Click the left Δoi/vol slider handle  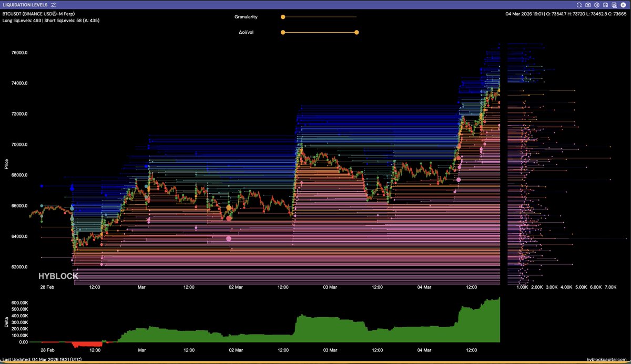click(283, 33)
